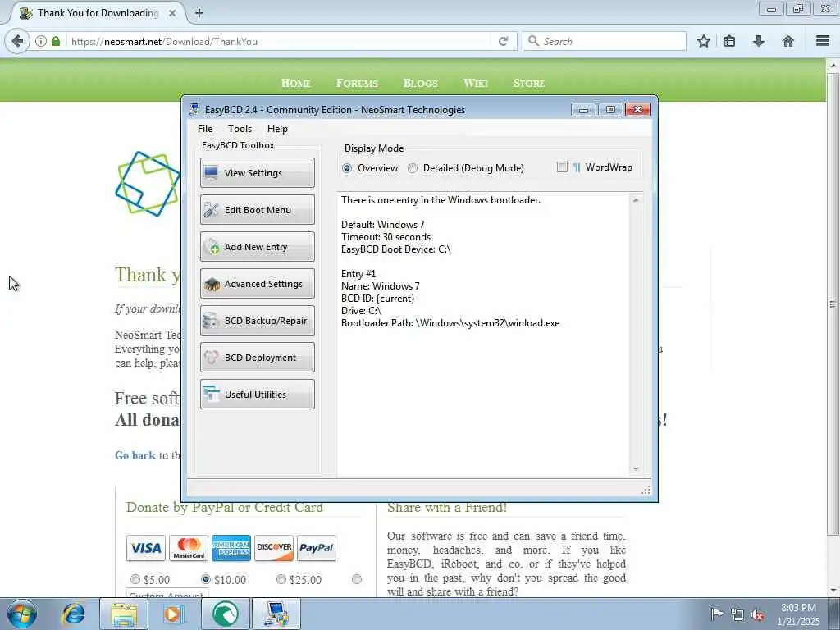Close the Thank You for Downloading tab

(172, 13)
